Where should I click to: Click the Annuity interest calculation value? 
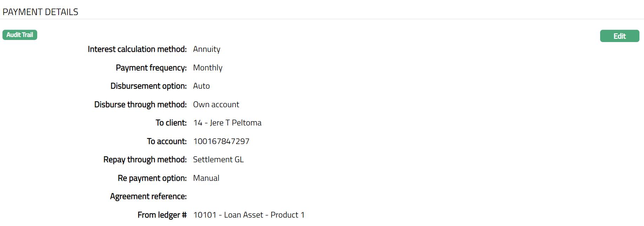(x=207, y=49)
